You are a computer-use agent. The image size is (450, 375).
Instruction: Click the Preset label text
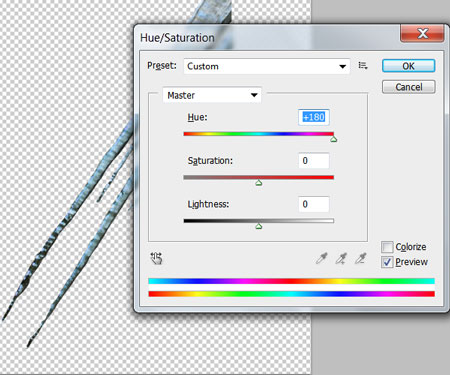[162, 65]
